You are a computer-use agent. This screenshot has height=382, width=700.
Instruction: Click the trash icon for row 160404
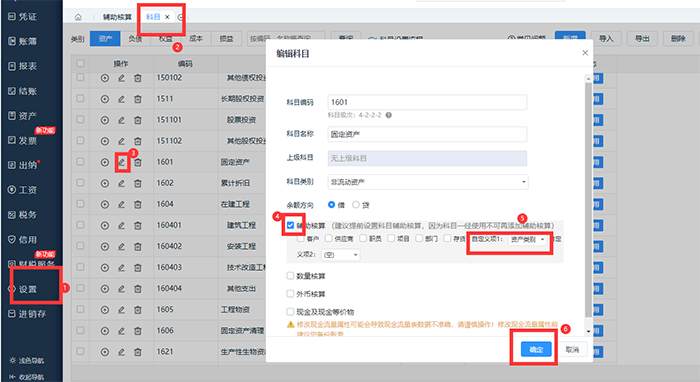point(138,289)
